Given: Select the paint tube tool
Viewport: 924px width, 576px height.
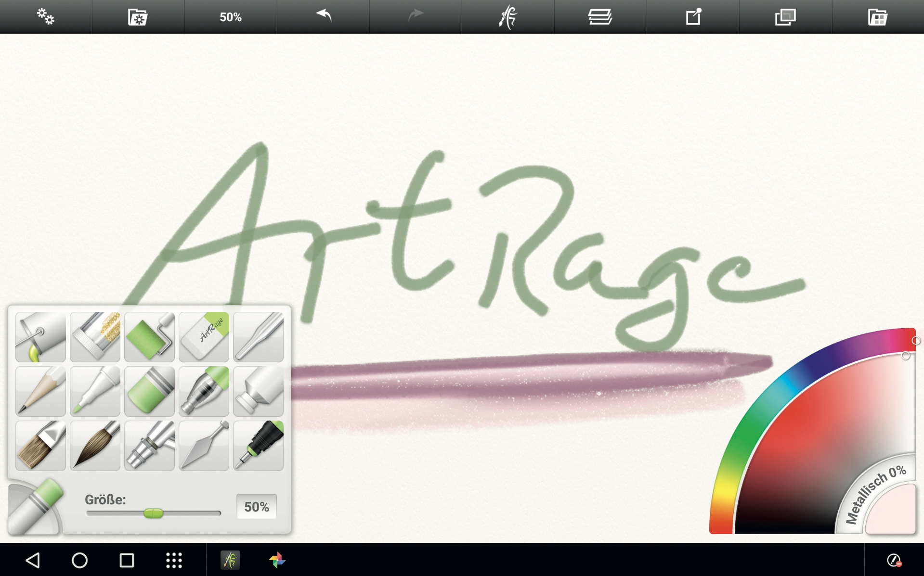Looking at the screenshot, I should [x=258, y=391].
